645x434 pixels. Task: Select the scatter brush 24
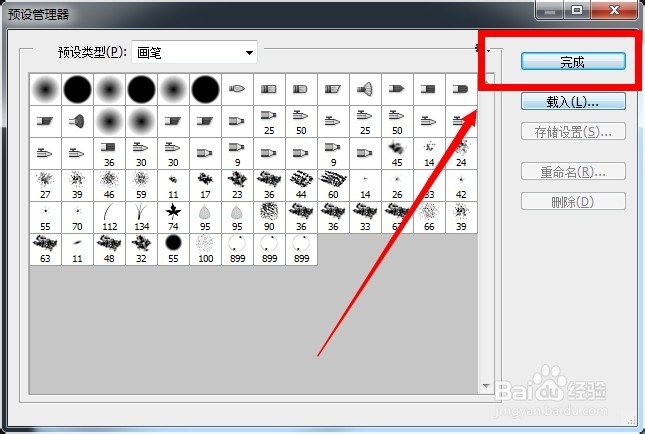tap(461, 153)
